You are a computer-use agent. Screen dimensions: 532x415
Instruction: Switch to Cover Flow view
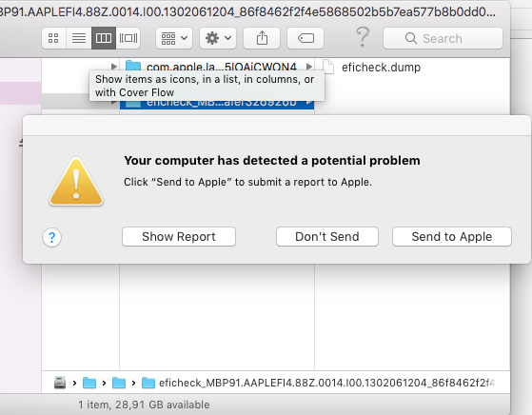tap(128, 38)
